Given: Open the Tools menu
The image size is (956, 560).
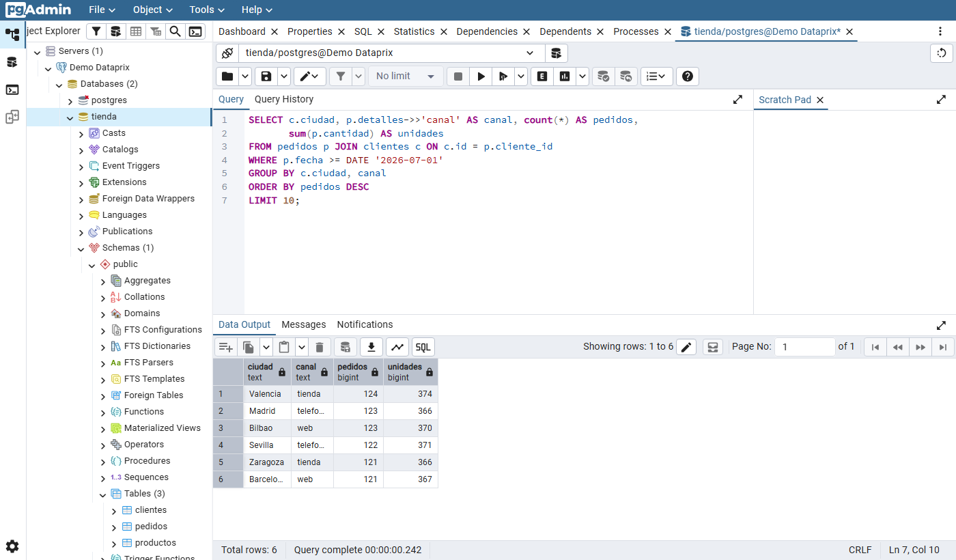Looking at the screenshot, I should pos(207,10).
